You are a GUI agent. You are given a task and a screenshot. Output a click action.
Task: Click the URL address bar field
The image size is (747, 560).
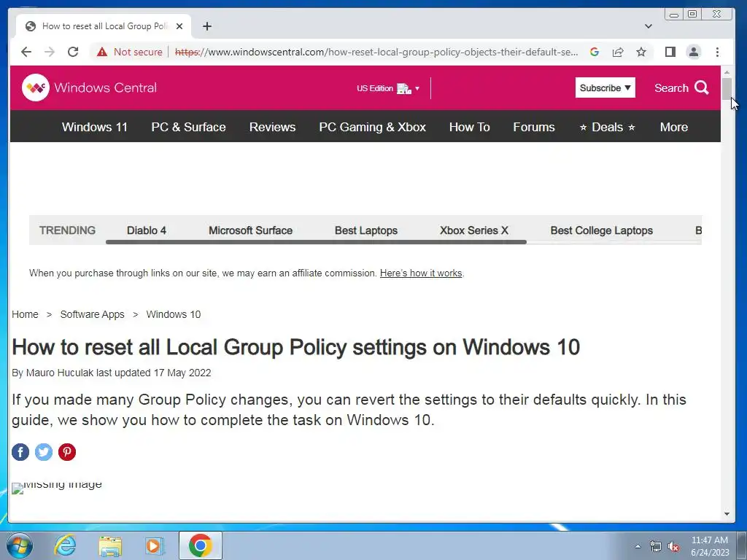[376, 52]
